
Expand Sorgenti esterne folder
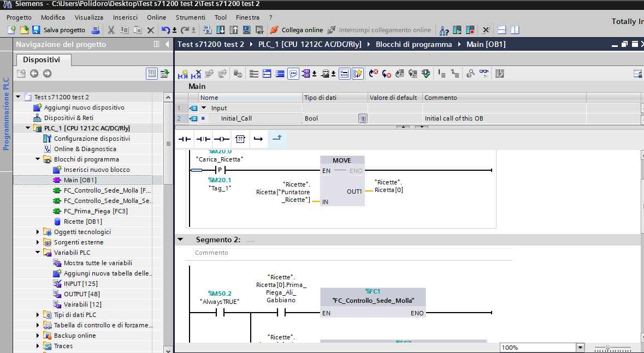coord(38,242)
